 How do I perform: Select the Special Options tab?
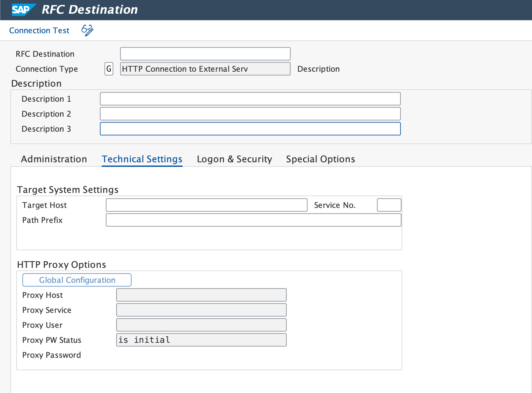tap(320, 159)
